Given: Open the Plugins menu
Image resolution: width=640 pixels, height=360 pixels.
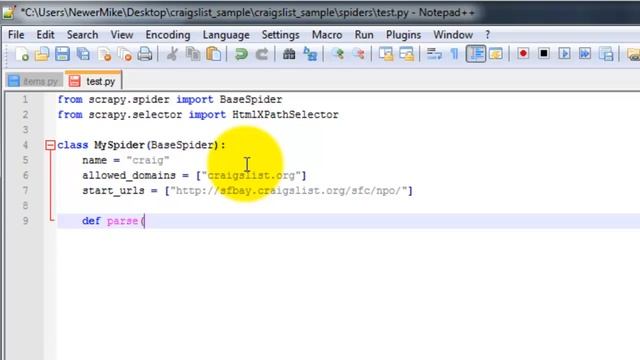Looking at the screenshot, I should (403, 35).
